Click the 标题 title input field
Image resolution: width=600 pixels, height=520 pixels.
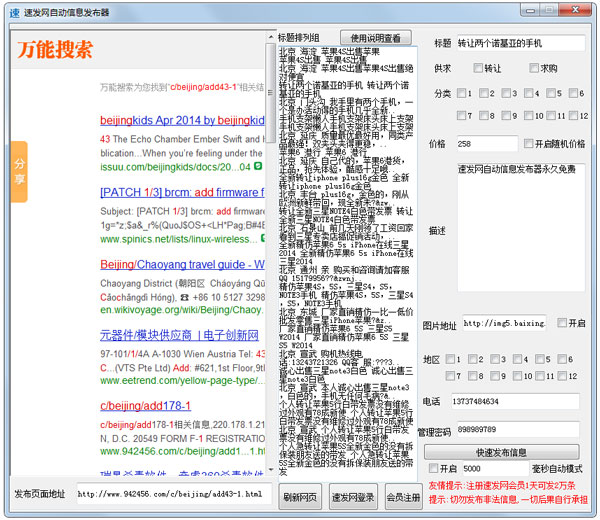coord(521,43)
